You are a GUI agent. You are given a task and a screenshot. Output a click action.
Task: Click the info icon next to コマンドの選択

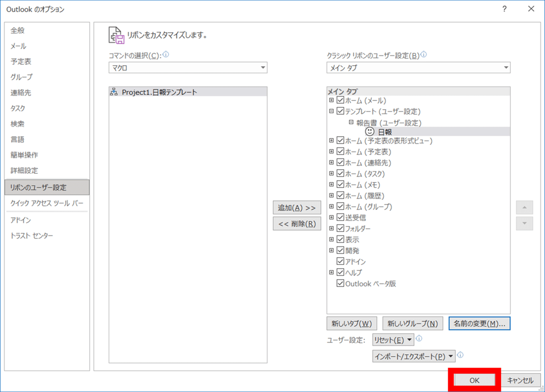point(166,54)
